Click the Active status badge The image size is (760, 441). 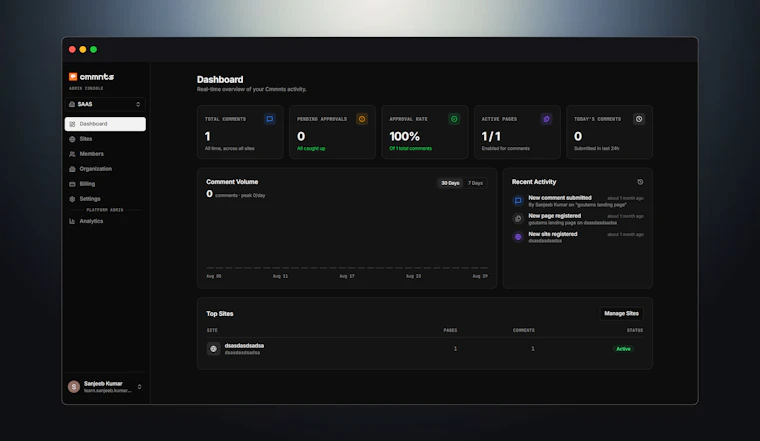click(623, 349)
